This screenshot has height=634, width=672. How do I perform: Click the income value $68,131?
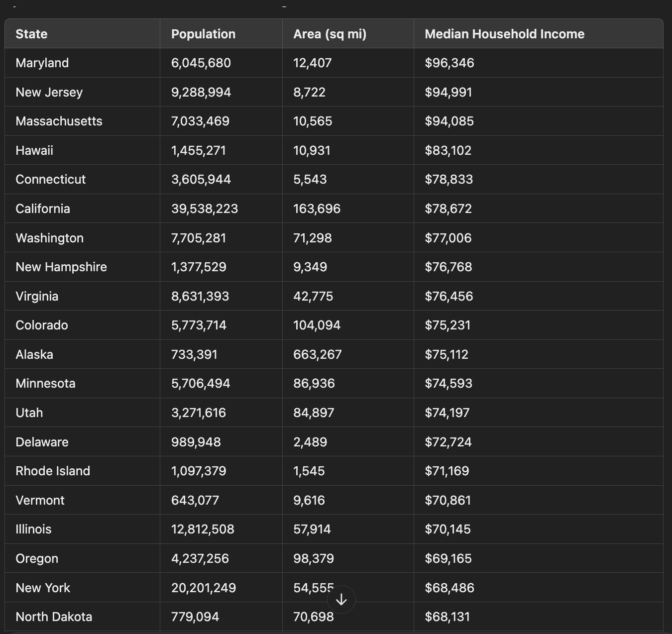point(447,617)
